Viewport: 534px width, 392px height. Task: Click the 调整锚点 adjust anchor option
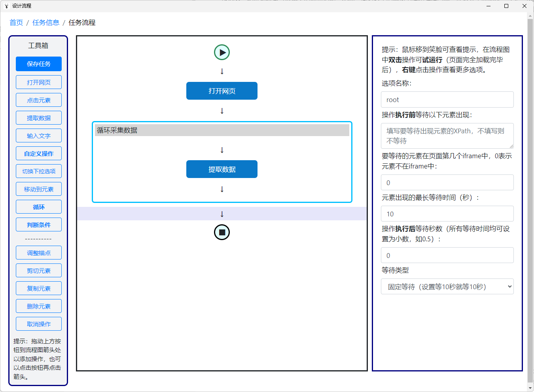pyautogui.click(x=38, y=252)
